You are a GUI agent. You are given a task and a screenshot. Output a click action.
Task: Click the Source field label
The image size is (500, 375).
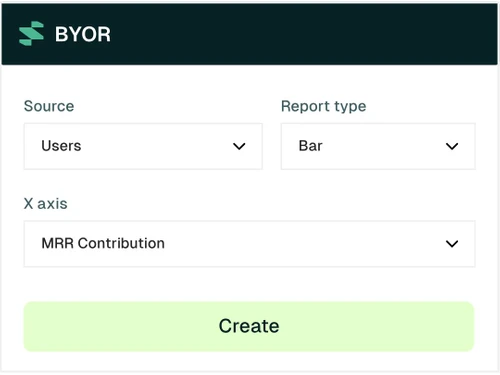[x=49, y=106]
